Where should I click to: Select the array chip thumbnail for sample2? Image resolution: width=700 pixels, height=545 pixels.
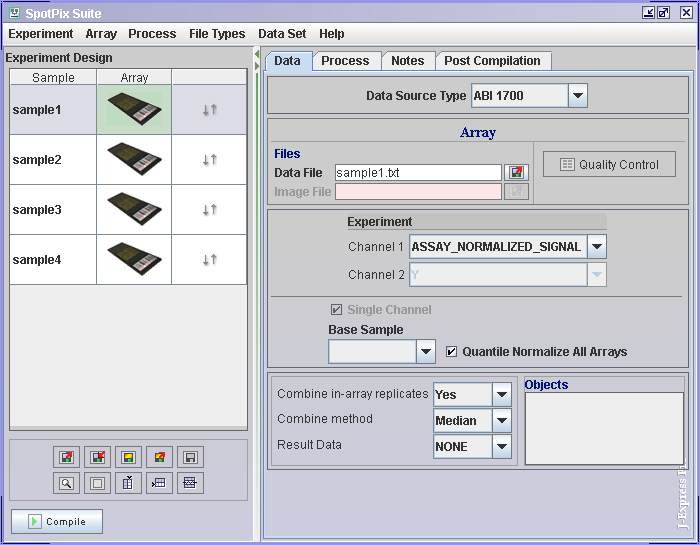coord(134,159)
